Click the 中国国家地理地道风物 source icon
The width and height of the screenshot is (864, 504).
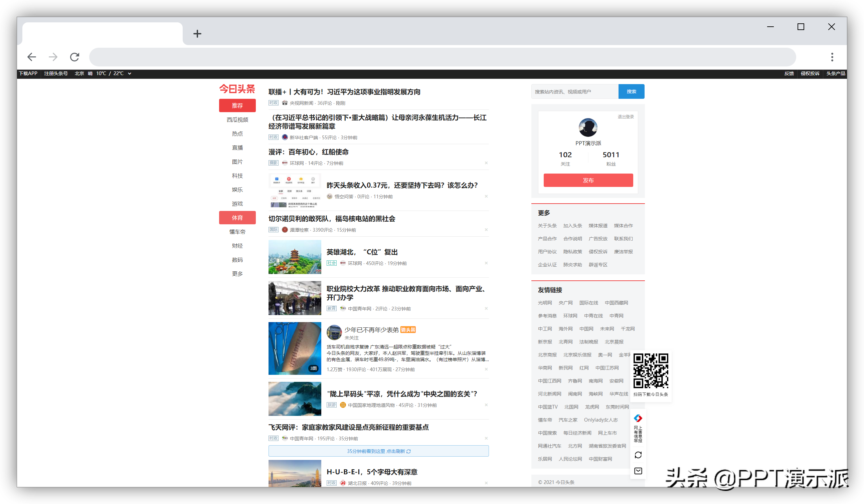[343, 405]
